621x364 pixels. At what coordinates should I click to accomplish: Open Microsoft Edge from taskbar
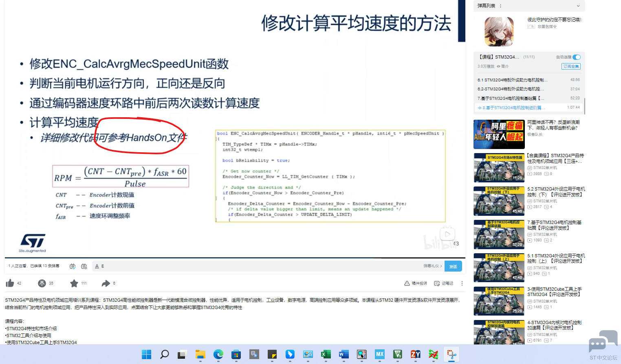tap(218, 355)
